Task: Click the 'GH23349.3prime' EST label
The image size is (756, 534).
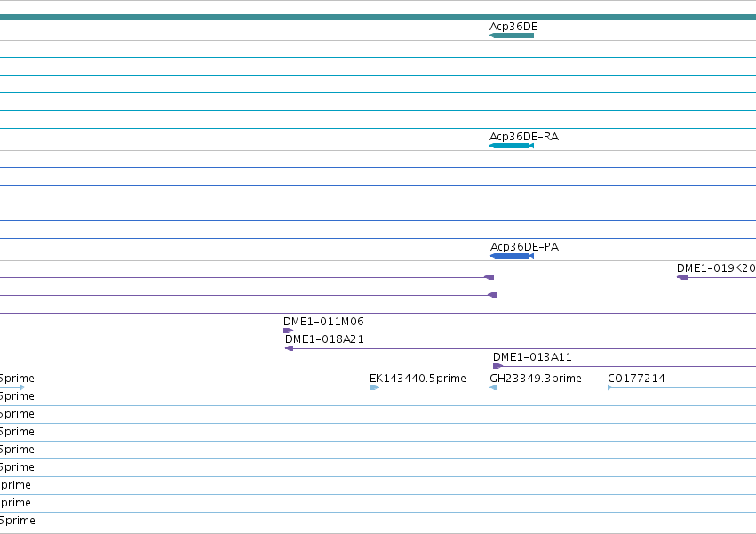Action: pyautogui.click(x=536, y=379)
